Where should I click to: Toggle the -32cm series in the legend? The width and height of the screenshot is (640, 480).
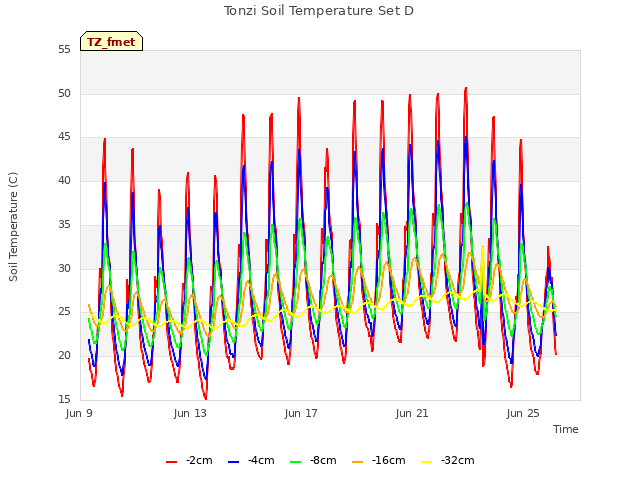[x=448, y=461]
